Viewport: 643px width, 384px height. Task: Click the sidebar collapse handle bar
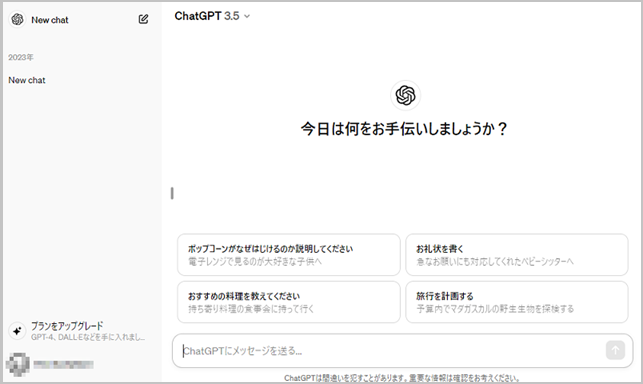coord(172,193)
